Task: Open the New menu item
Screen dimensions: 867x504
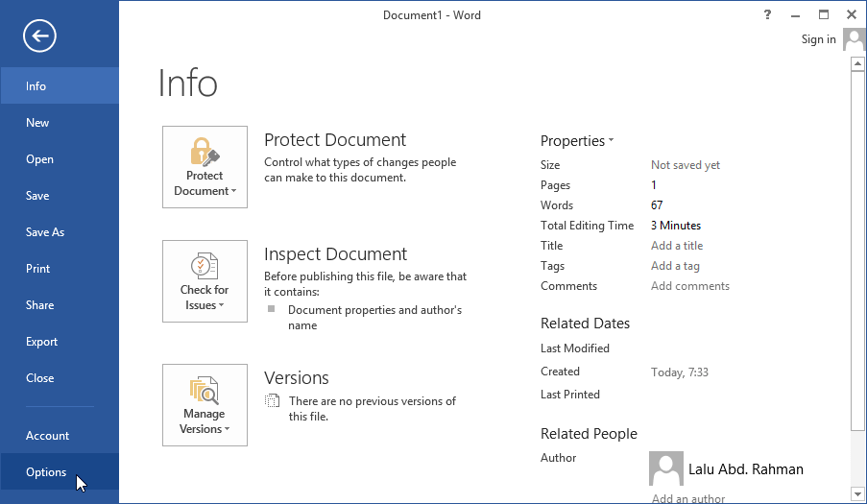Action: (x=60, y=122)
